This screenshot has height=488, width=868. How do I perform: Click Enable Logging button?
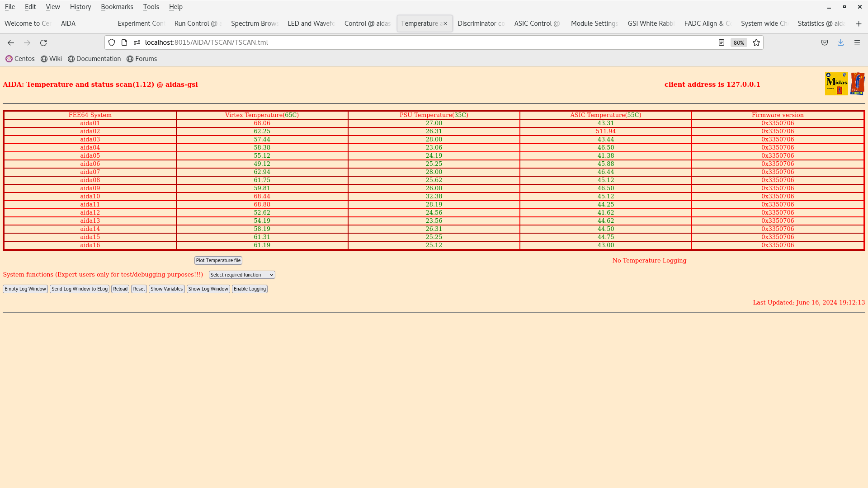pyautogui.click(x=250, y=289)
